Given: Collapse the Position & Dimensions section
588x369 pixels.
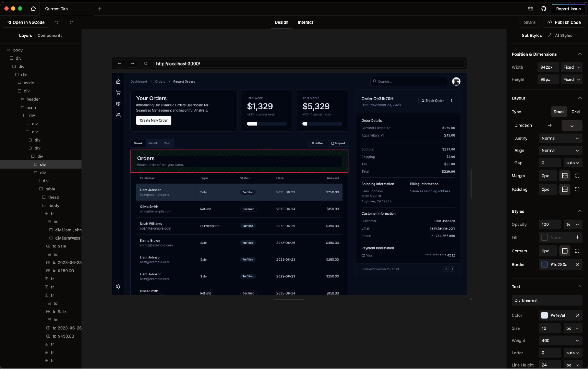Looking at the screenshot, I should [579, 54].
